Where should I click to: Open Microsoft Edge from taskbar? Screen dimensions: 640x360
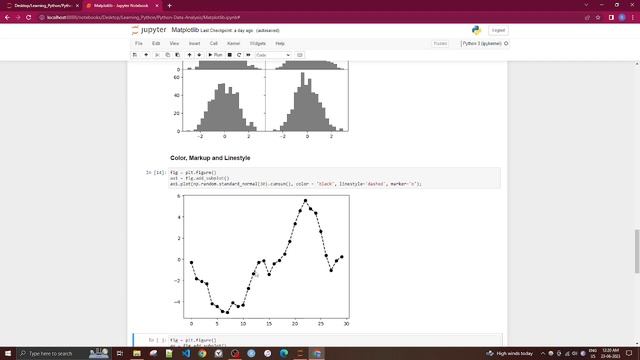(284, 353)
